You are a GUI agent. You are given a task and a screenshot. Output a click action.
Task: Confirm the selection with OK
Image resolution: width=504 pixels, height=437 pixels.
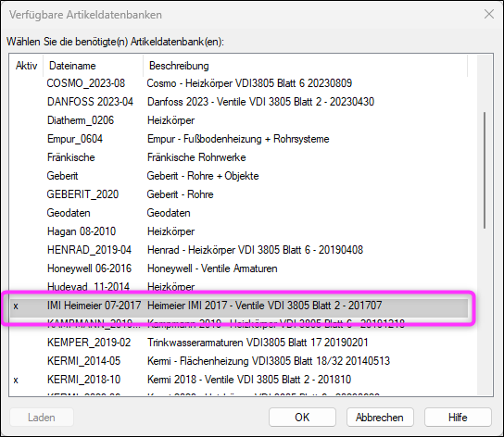coord(302,417)
